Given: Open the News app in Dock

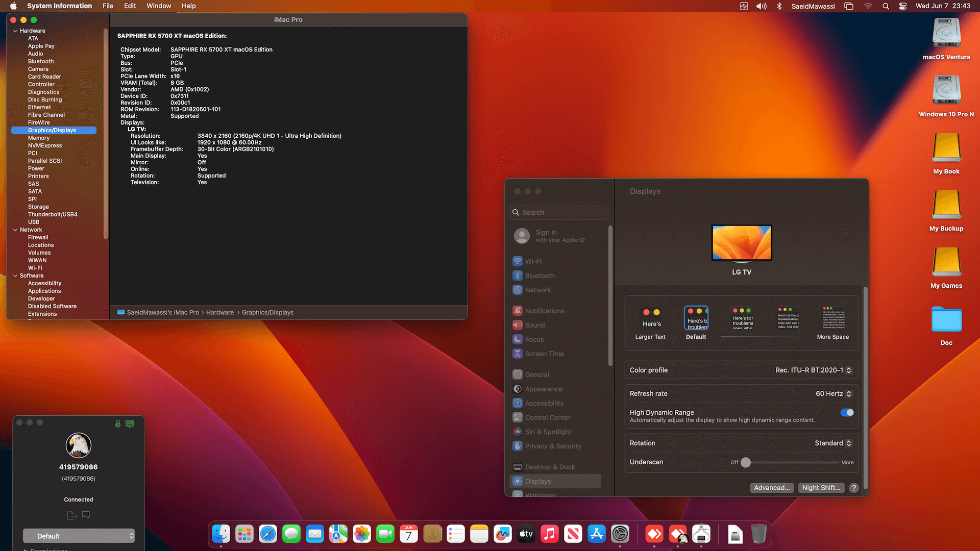Looking at the screenshot, I should 573,534.
